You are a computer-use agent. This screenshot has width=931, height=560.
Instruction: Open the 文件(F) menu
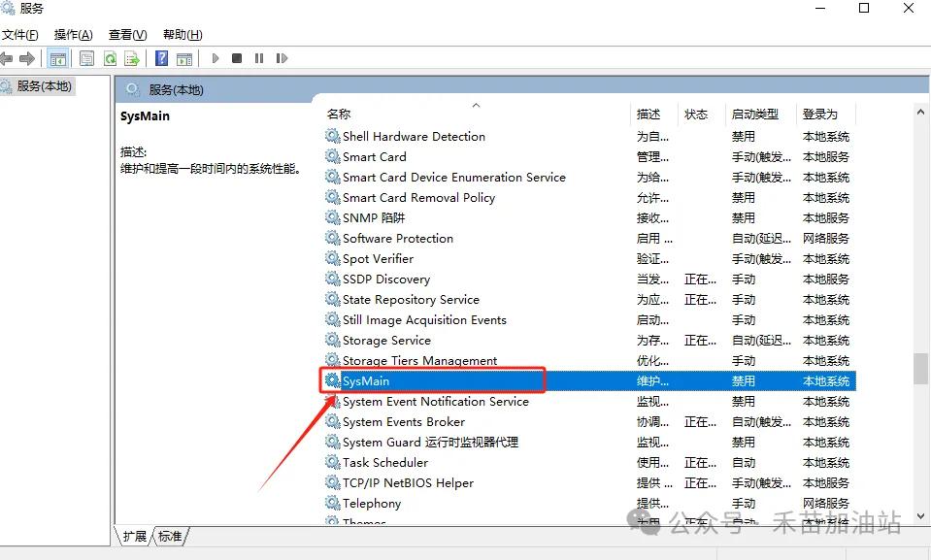[19, 35]
